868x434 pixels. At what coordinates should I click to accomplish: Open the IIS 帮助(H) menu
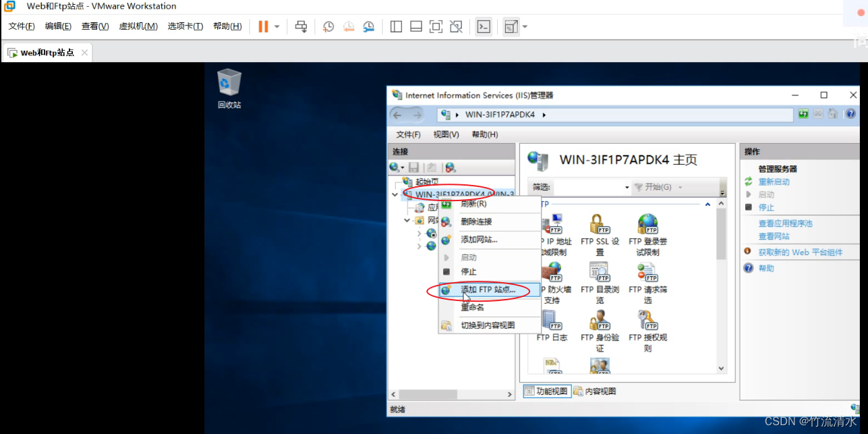click(484, 134)
